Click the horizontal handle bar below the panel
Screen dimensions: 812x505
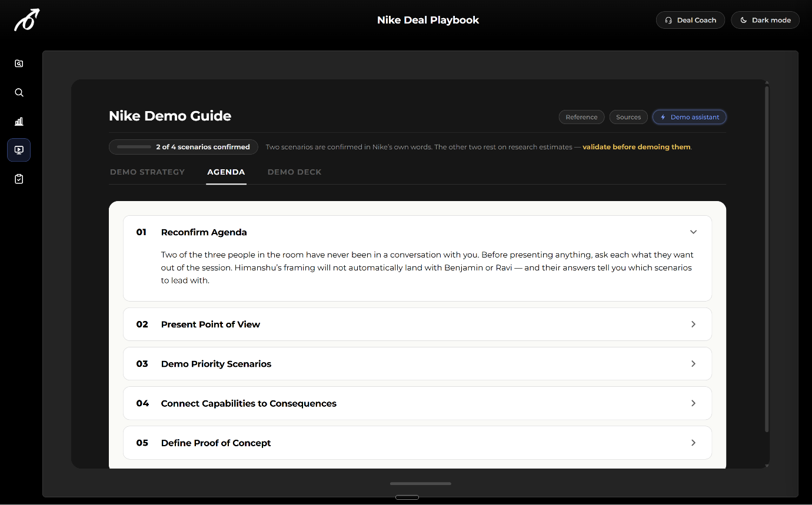tap(421, 484)
